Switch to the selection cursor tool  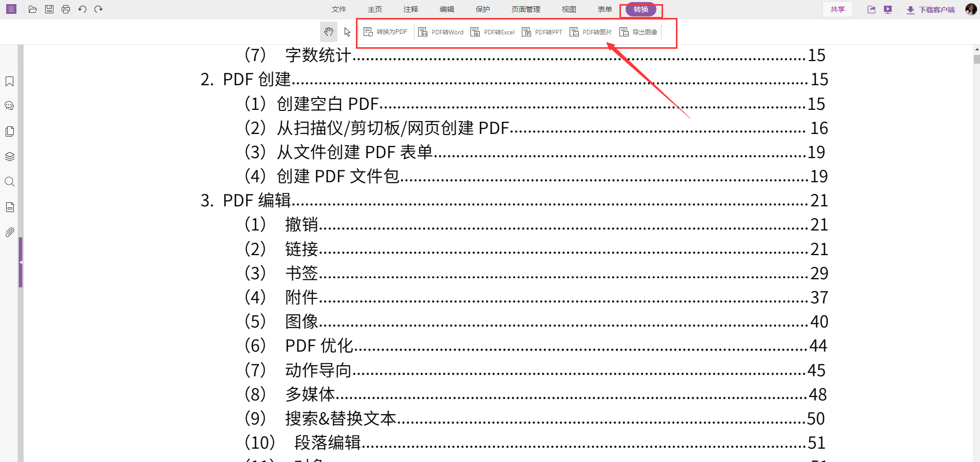[x=347, y=32]
